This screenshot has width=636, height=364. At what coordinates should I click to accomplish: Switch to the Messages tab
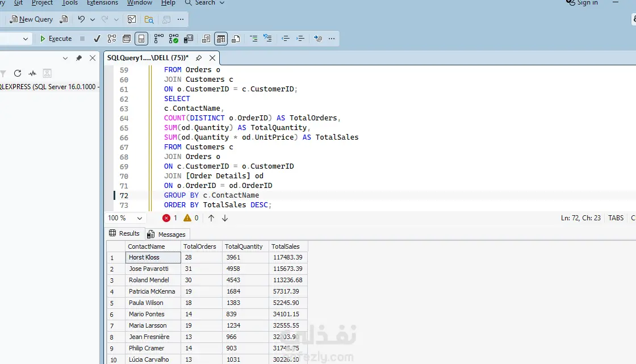coord(167,234)
